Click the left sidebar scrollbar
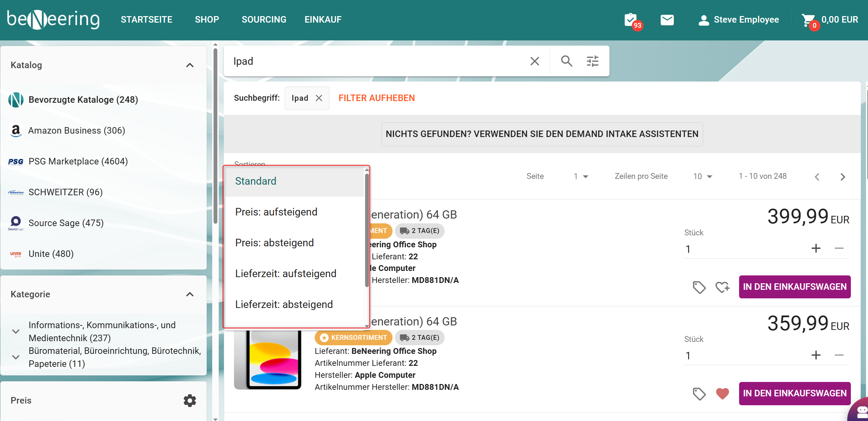868x421 pixels. [x=215, y=136]
